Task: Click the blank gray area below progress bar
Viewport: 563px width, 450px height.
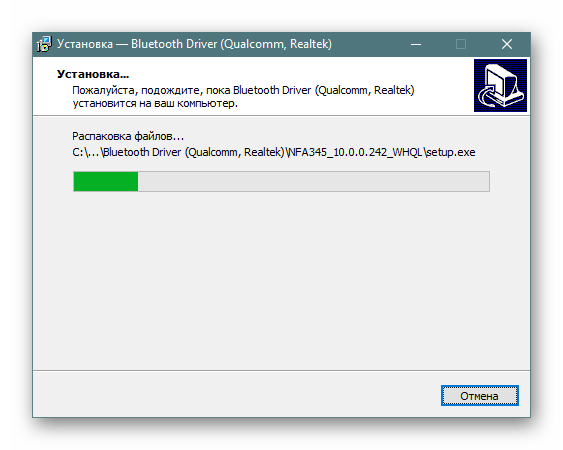Action: (x=281, y=280)
